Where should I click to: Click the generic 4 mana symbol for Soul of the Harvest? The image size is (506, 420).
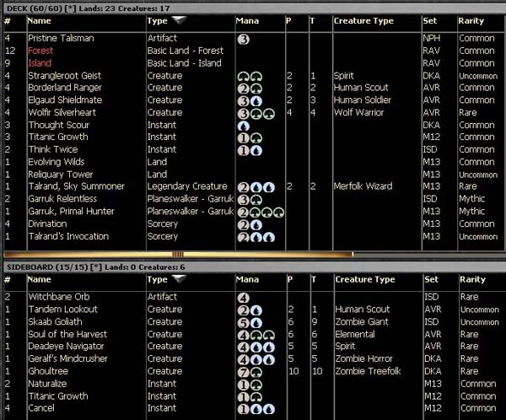pos(244,336)
